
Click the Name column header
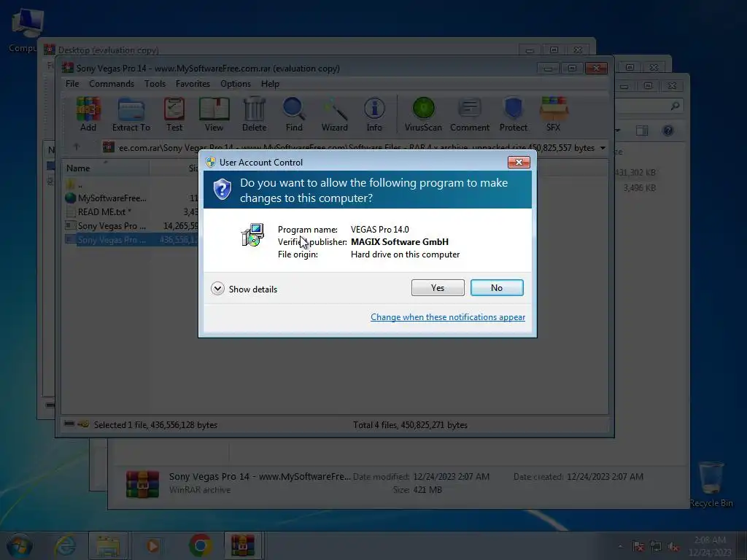(106, 168)
